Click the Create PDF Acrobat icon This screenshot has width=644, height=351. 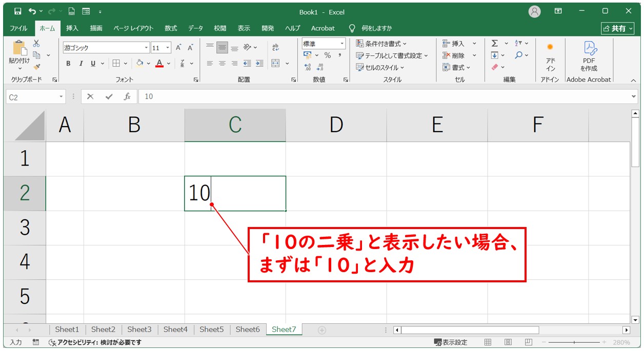(589, 55)
